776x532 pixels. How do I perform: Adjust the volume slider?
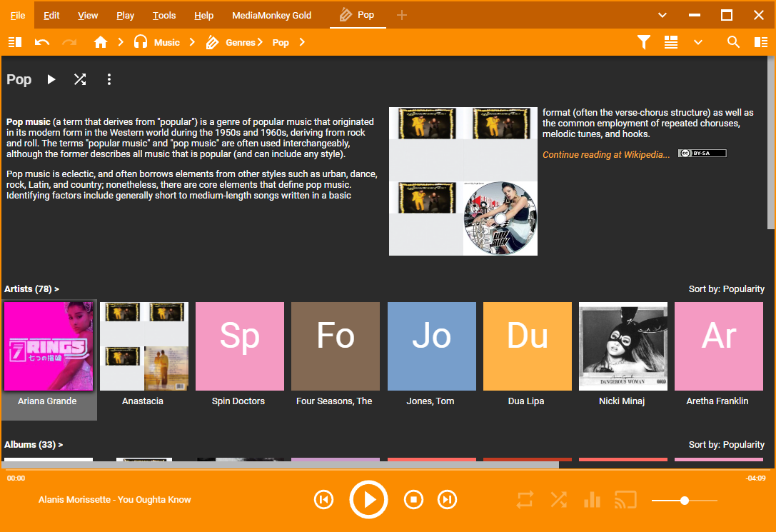click(684, 501)
